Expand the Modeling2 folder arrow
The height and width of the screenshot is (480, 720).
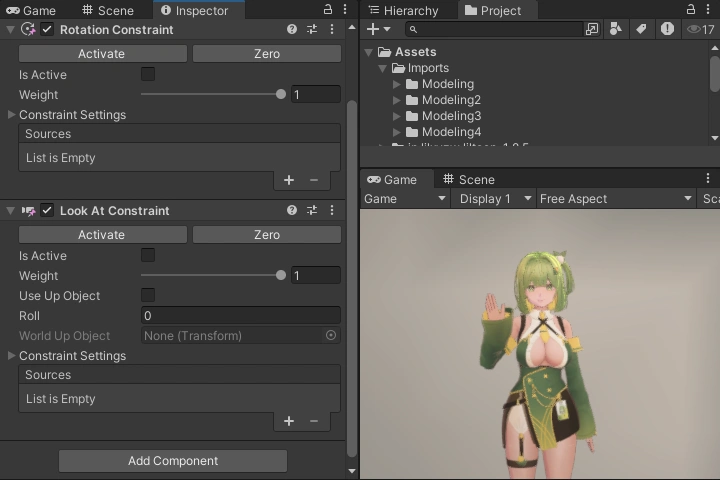click(x=397, y=100)
